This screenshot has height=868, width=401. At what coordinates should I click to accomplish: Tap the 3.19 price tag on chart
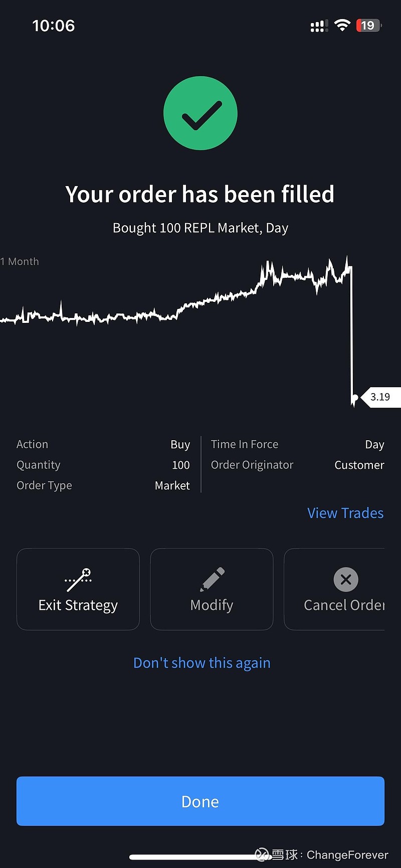(x=380, y=397)
